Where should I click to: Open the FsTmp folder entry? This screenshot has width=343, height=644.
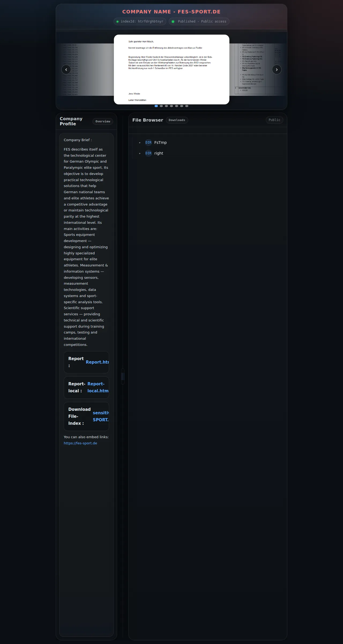pos(161,142)
